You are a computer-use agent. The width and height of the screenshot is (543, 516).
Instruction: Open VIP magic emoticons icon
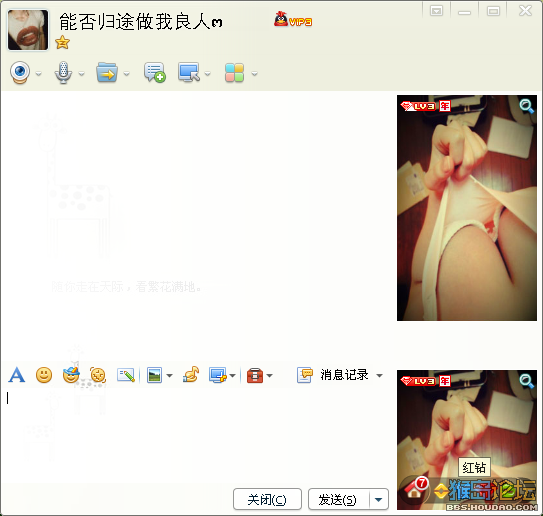(x=71, y=374)
